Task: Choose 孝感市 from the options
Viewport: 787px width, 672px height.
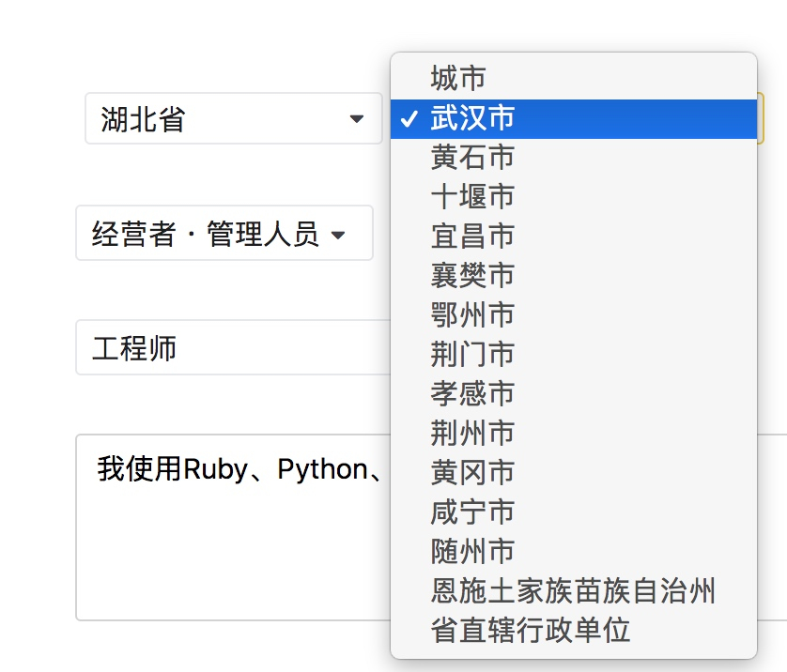Action: [x=573, y=393]
